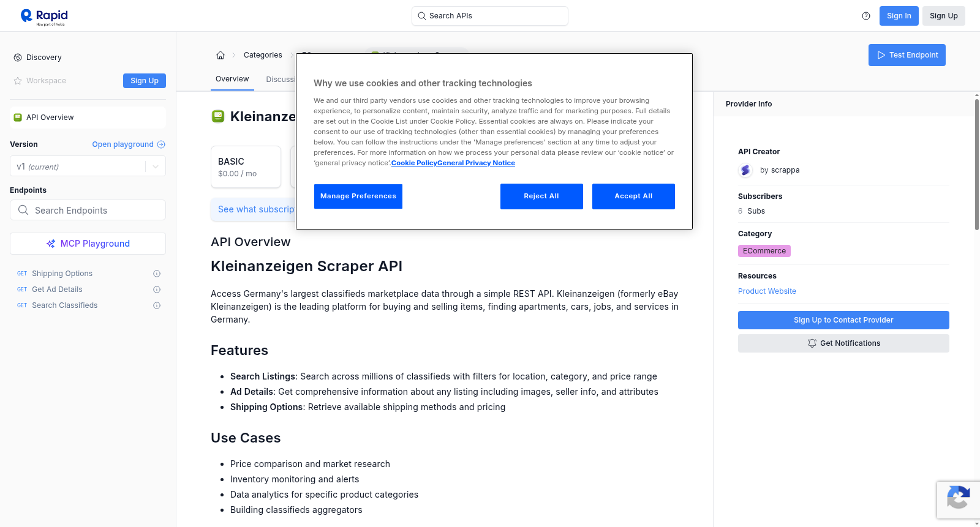Click the Test Endpoint button

point(907,55)
